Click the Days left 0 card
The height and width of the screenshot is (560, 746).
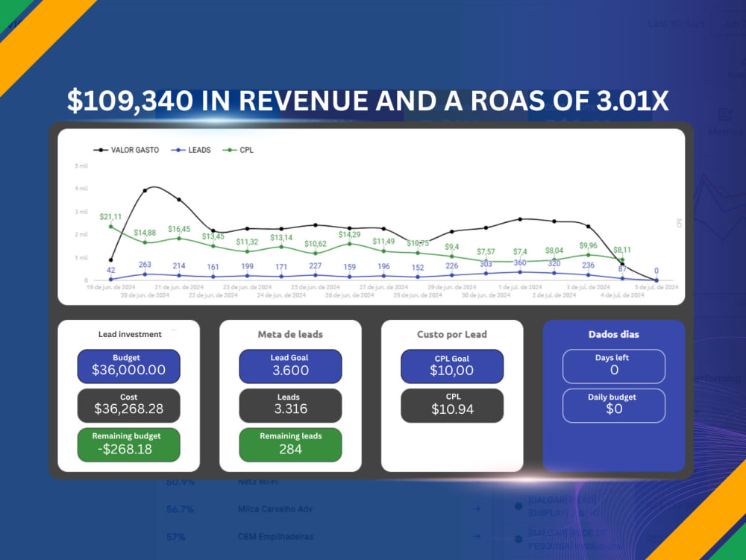coord(614,366)
